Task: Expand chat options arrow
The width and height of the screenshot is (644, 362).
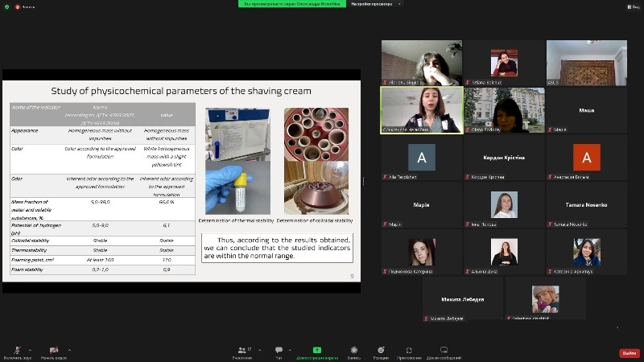Action: coord(290,350)
